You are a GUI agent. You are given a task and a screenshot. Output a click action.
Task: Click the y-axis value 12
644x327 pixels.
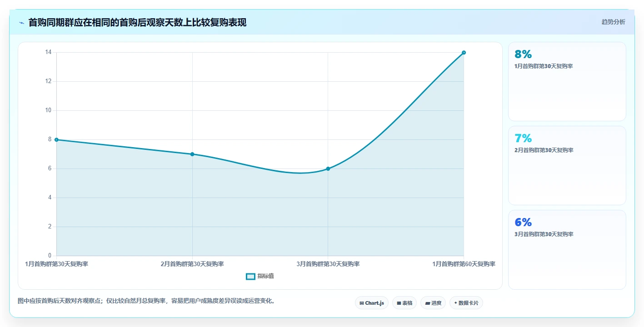[x=48, y=81]
